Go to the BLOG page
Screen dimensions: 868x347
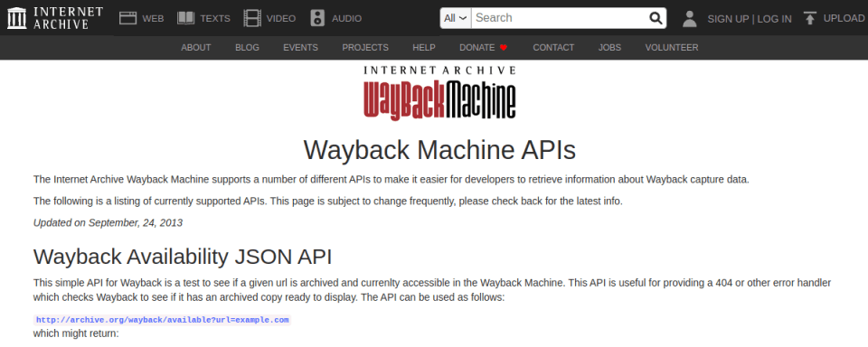(x=247, y=48)
